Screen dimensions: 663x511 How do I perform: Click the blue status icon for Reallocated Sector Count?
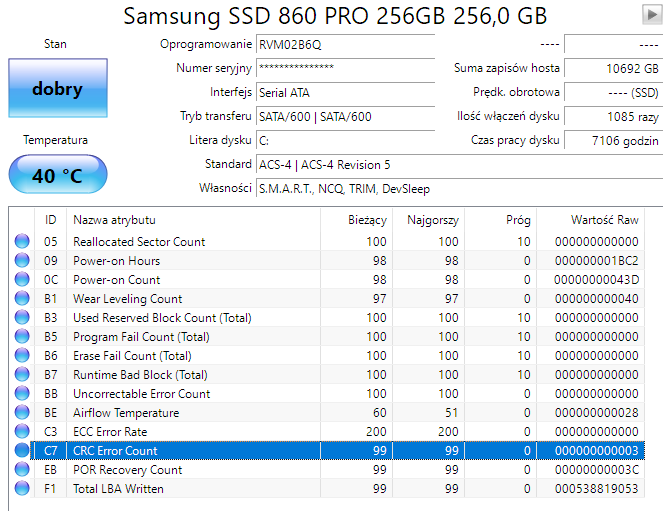point(22,241)
